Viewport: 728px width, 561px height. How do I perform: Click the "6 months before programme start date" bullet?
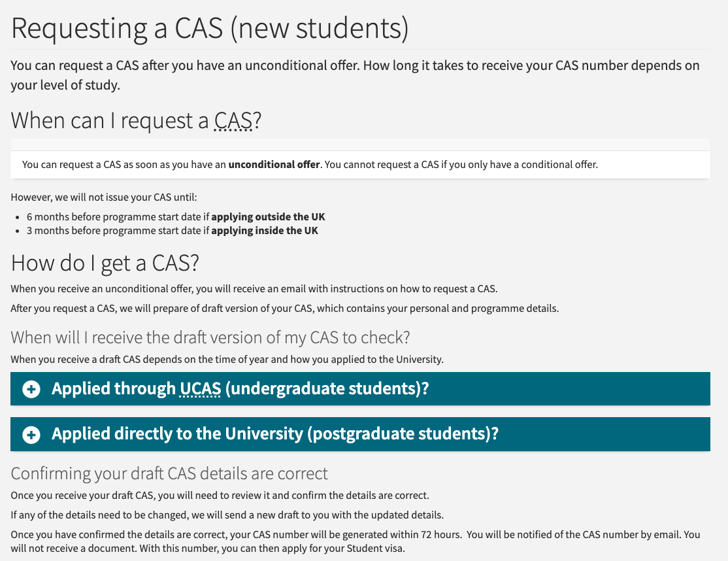pos(118,217)
